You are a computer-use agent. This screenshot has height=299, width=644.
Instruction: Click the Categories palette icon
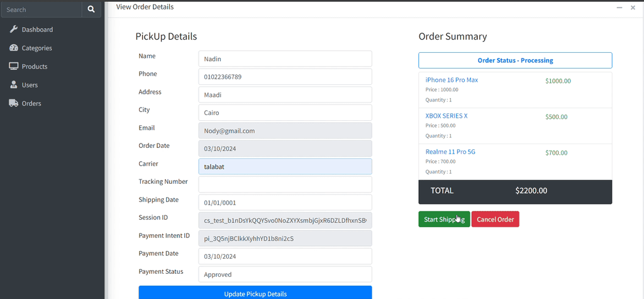tap(13, 48)
